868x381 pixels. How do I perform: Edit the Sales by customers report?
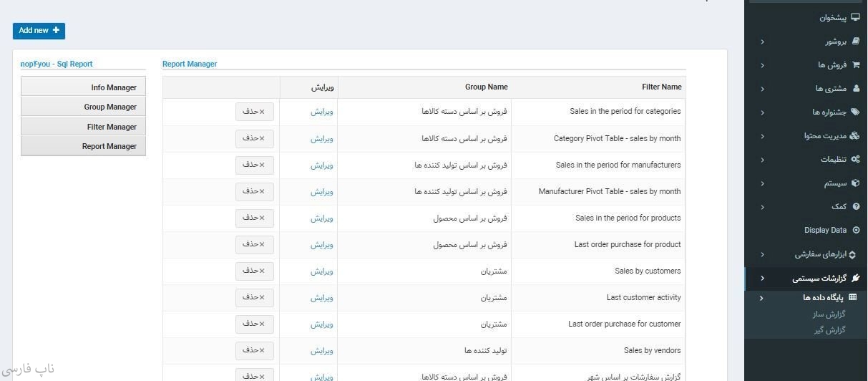[322, 271]
